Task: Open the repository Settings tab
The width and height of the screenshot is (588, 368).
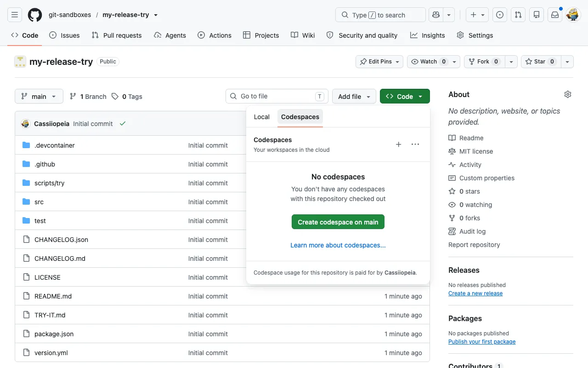Action: click(x=475, y=35)
